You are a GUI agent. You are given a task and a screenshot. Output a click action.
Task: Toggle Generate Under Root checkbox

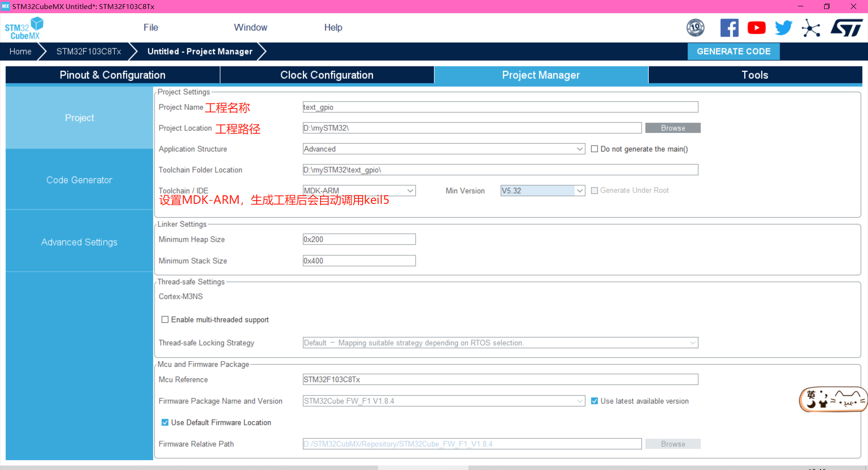pos(594,190)
